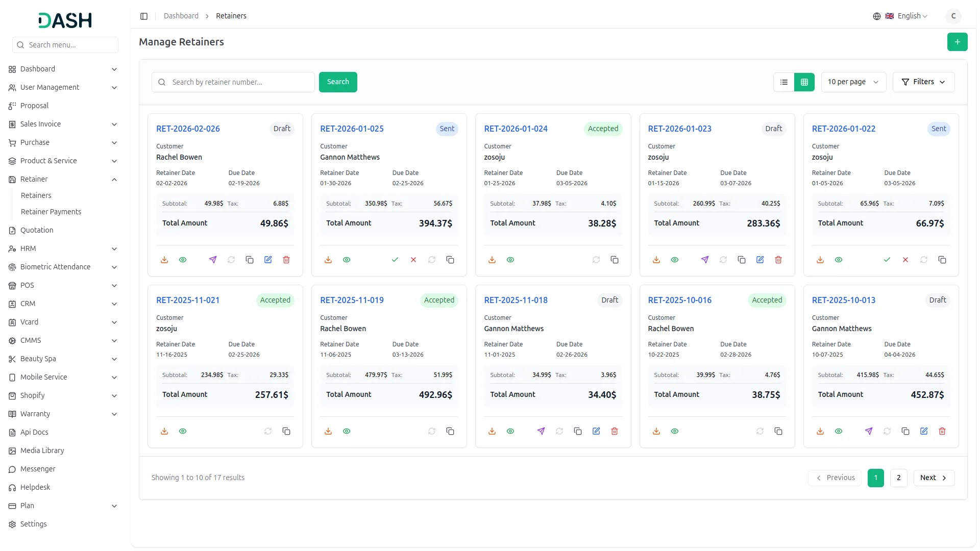This screenshot has width=980, height=551.
Task: Duplicate retainer RET-2025-10-016
Action: click(x=778, y=431)
